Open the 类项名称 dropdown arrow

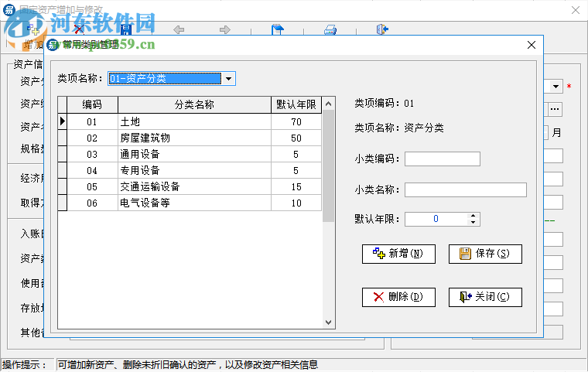pyautogui.click(x=228, y=79)
